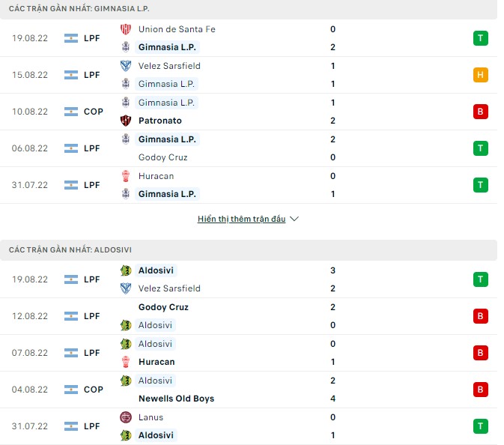Click the COP competition label on 04.08.22
Image resolution: width=504 pixels, height=445 pixels.
click(x=93, y=390)
